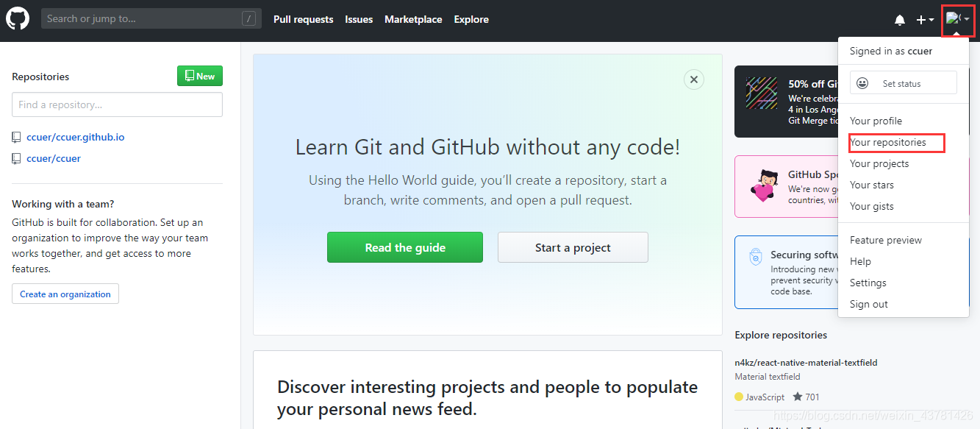Image resolution: width=980 pixels, height=429 pixels.
Task: Select "Sign out" from the dropdown menu
Action: click(x=868, y=303)
